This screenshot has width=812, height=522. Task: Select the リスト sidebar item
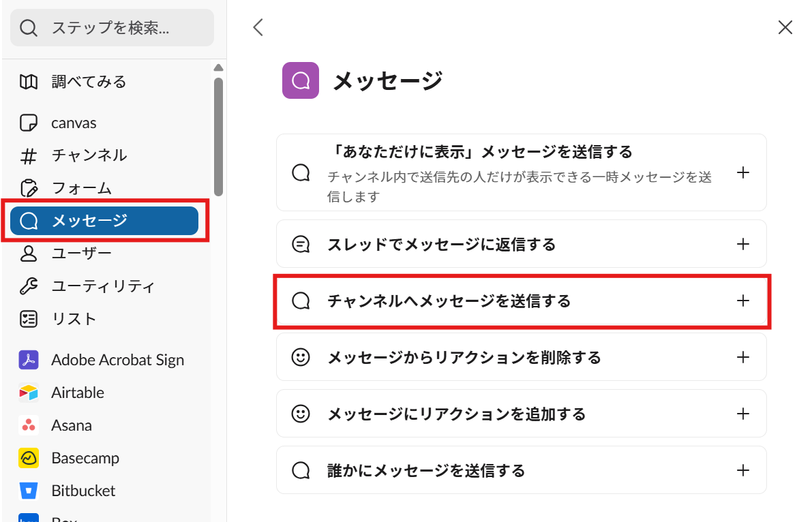[x=74, y=319]
